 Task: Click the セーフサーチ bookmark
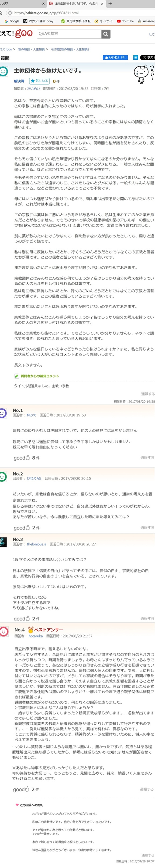click(104, 21)
